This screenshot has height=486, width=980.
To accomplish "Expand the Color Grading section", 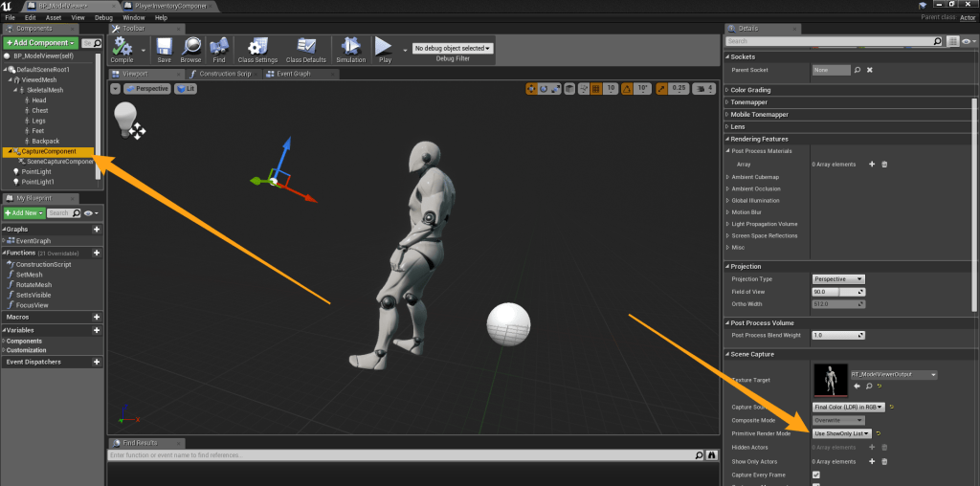I will (x=750, y=91).
